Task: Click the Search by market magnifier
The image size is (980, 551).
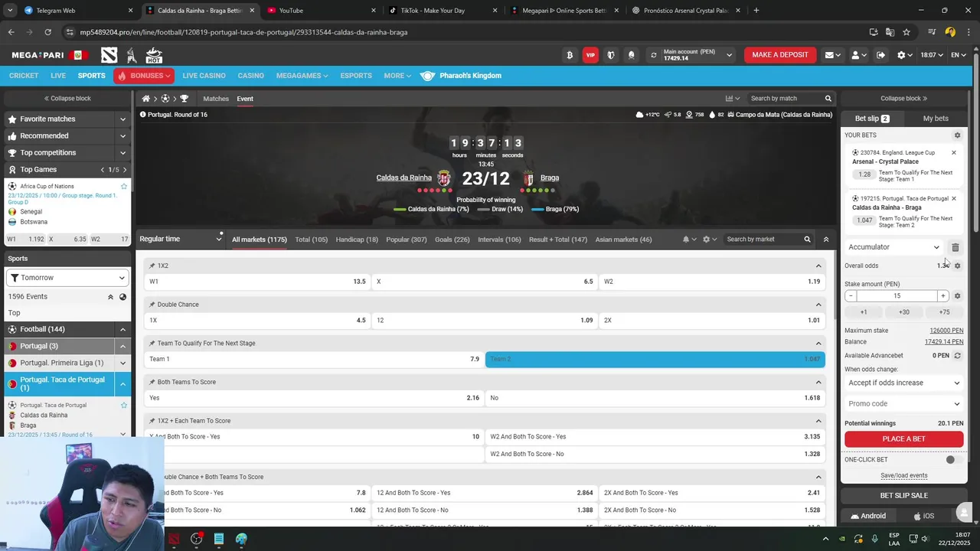Action: [x=807, y=240]
